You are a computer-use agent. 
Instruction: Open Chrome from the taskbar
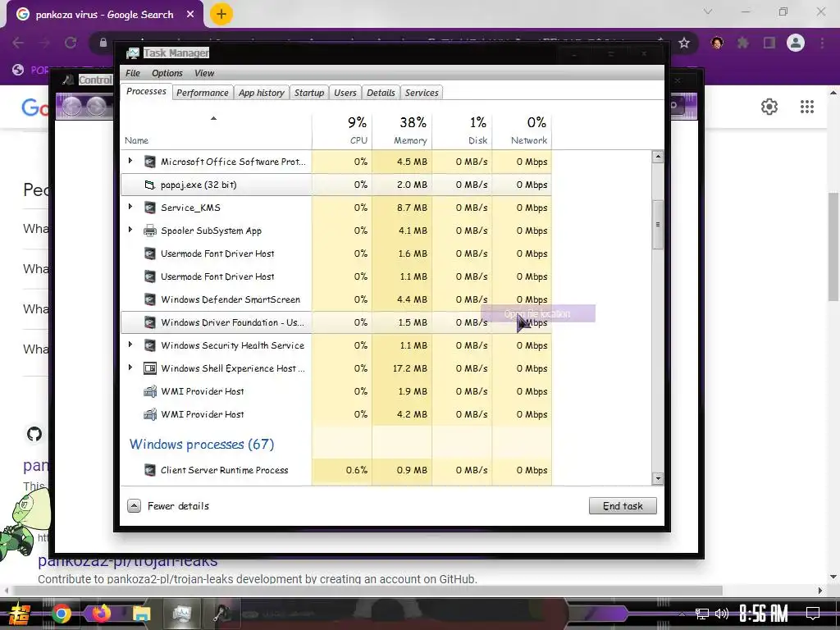click(61, 614)
